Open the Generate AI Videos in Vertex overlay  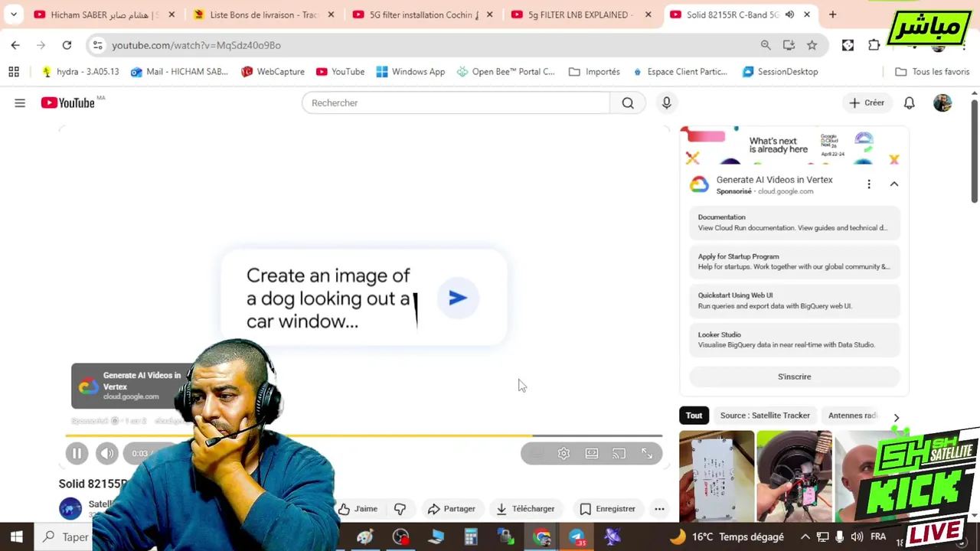[x=130, y=386]
